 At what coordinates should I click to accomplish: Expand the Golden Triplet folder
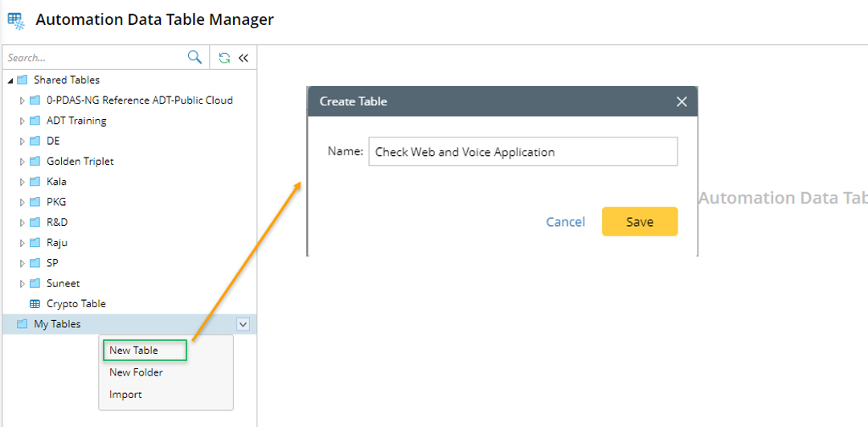[x=23, y=162]
